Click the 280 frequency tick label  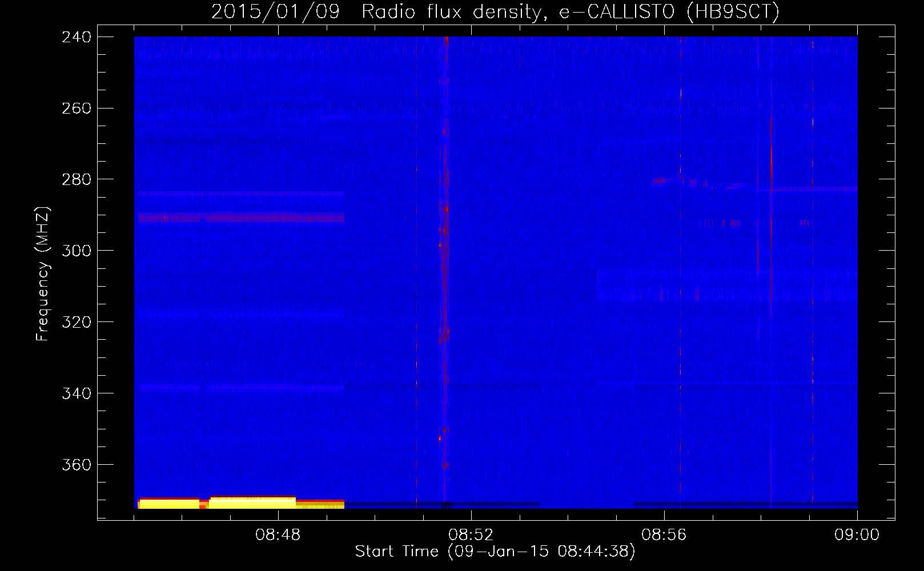[77, 180]
